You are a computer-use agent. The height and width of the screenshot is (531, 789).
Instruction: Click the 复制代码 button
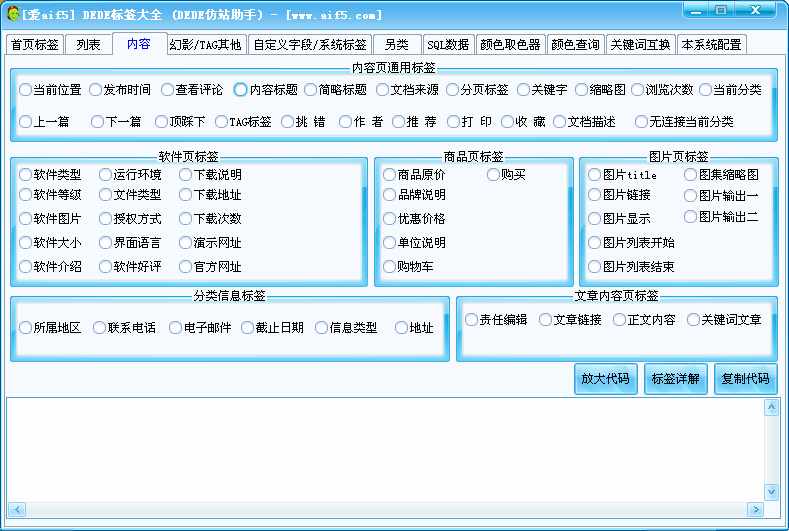coord(745,378)
